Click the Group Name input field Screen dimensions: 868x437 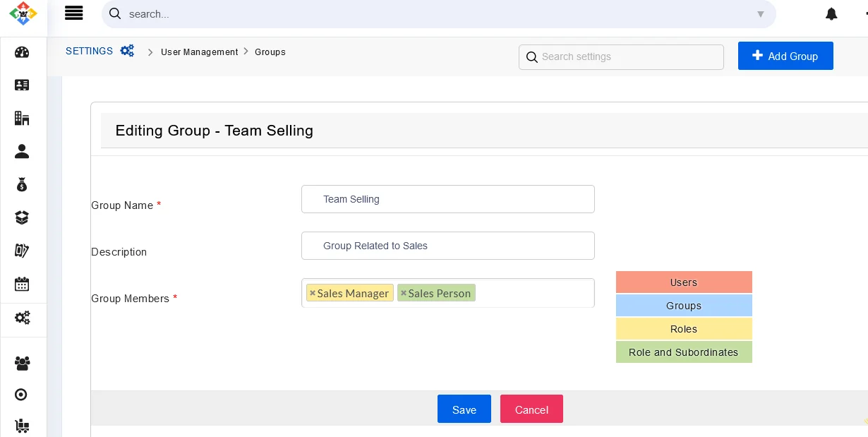coord(447,199)
